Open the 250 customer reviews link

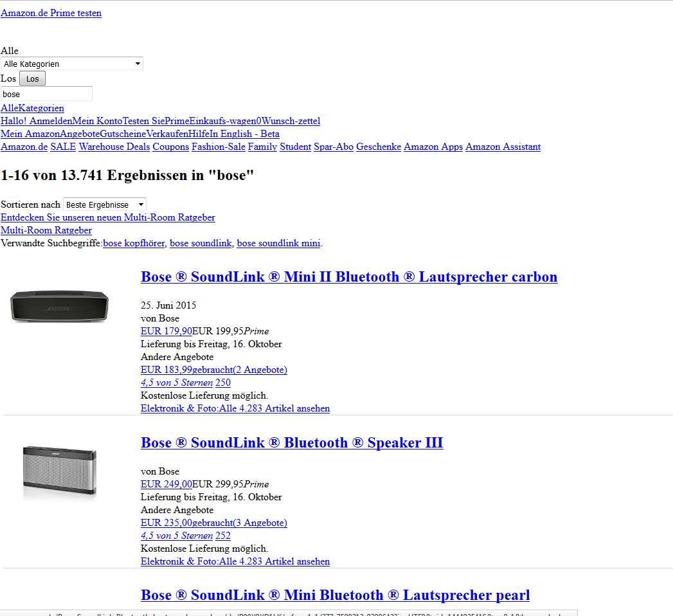pyautogui.click(x=223, y=383)
